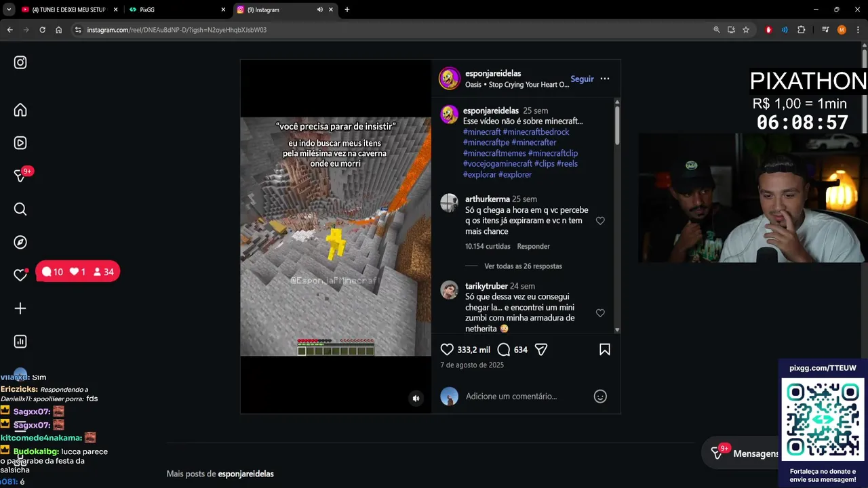Go to Home feed icon

pos(20,110)
